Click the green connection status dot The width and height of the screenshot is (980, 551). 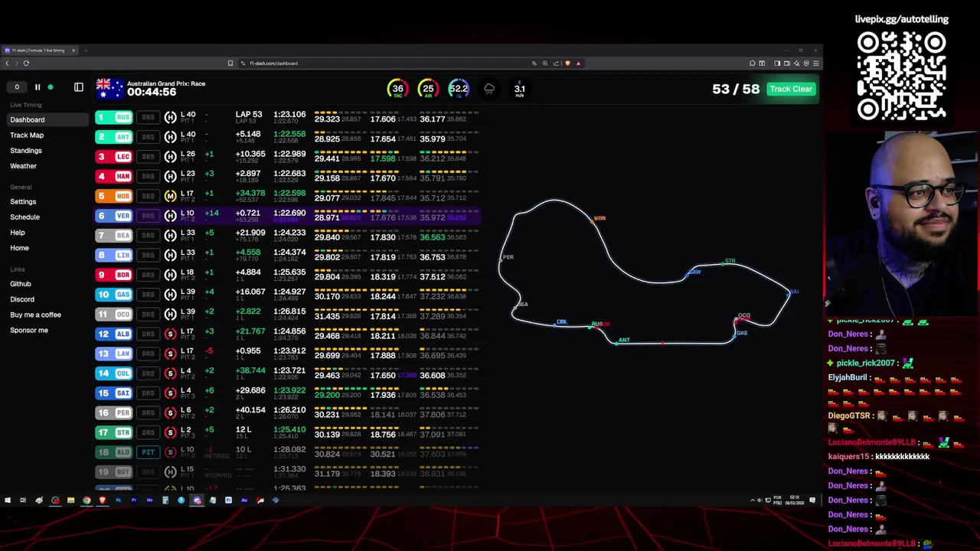point(51,87)
